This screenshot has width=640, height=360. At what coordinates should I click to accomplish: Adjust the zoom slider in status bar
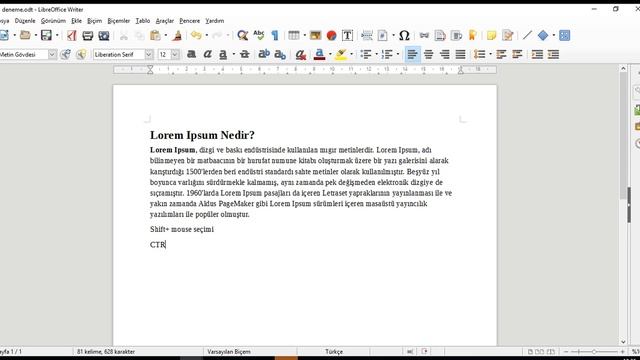coord(594,351)
